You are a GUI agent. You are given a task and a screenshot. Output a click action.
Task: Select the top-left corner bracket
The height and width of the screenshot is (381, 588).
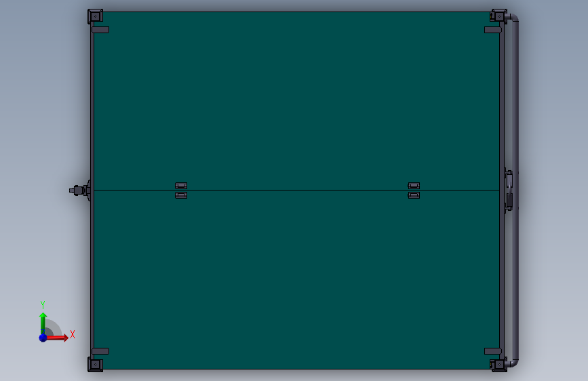pyautogui.click(x=95, y=16)
